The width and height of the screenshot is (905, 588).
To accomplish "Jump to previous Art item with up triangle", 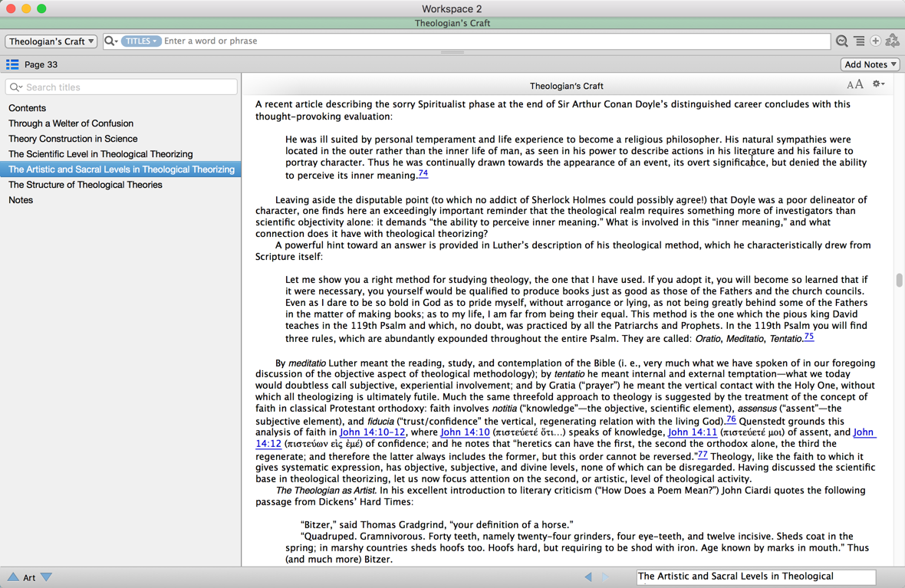I will click(x=13, y=577).
